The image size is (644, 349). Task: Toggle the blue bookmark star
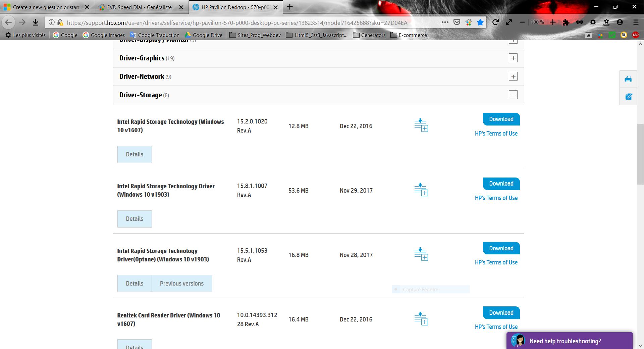480,22
